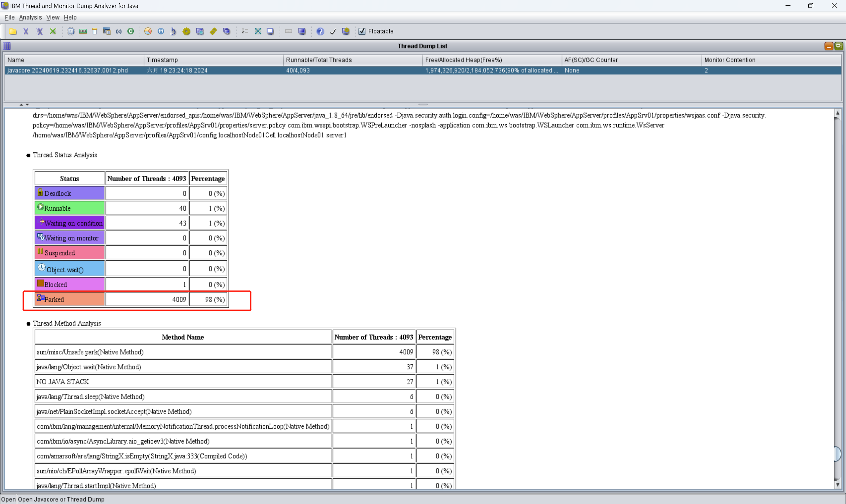Click the stacked blue windows toolbar icon

click(x=227, y=31)
